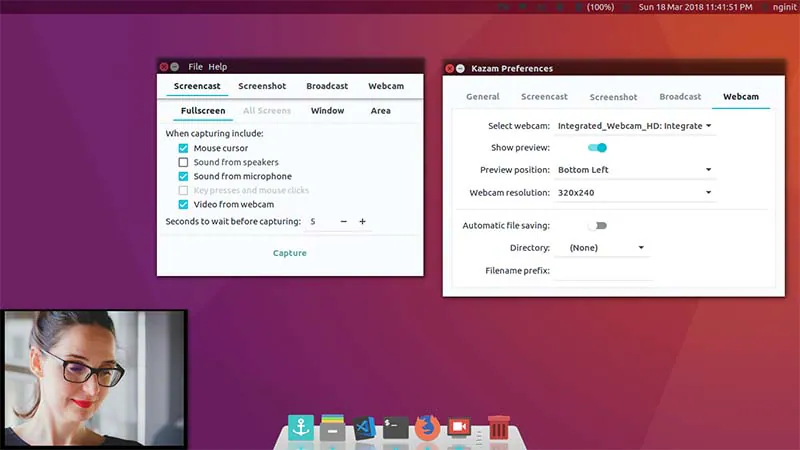Click the seconds to wait value field

point(319,221)
